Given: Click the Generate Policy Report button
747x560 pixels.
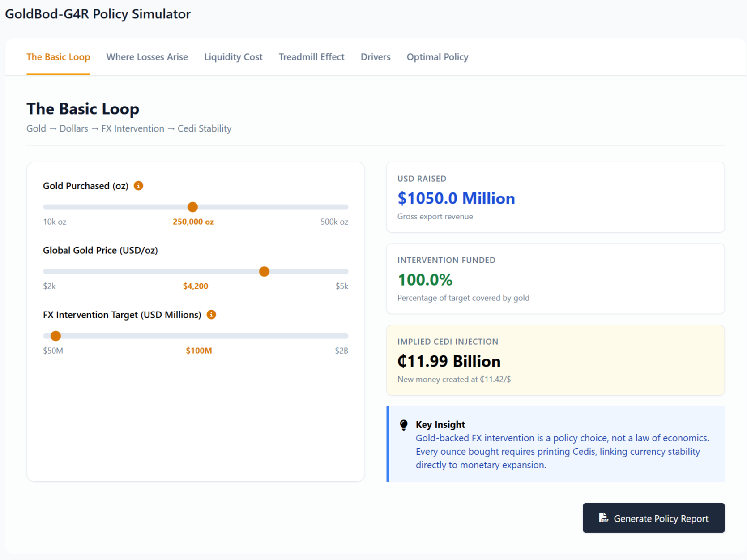Looking at the screenshot, I should pos(653,518).
